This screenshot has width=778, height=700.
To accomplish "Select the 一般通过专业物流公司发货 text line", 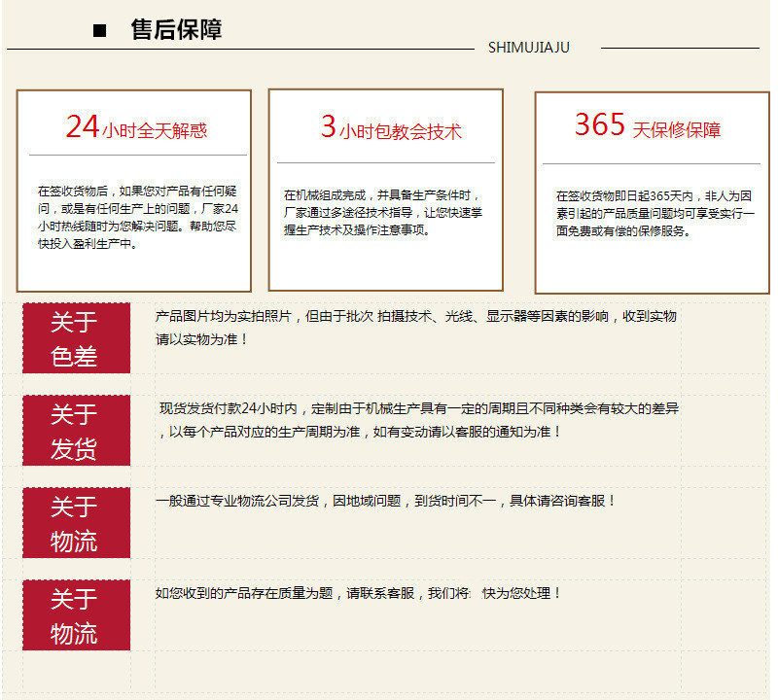I will pos(385,502).
